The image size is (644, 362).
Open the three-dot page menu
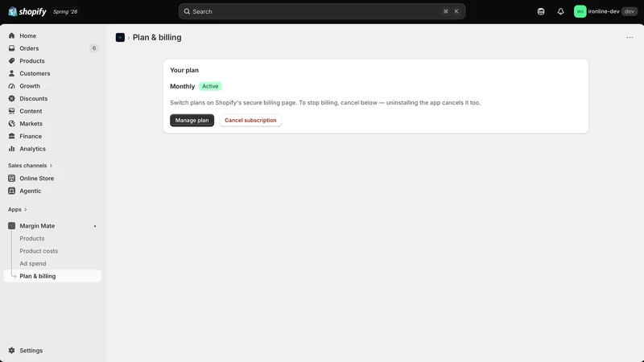(630, 37)
